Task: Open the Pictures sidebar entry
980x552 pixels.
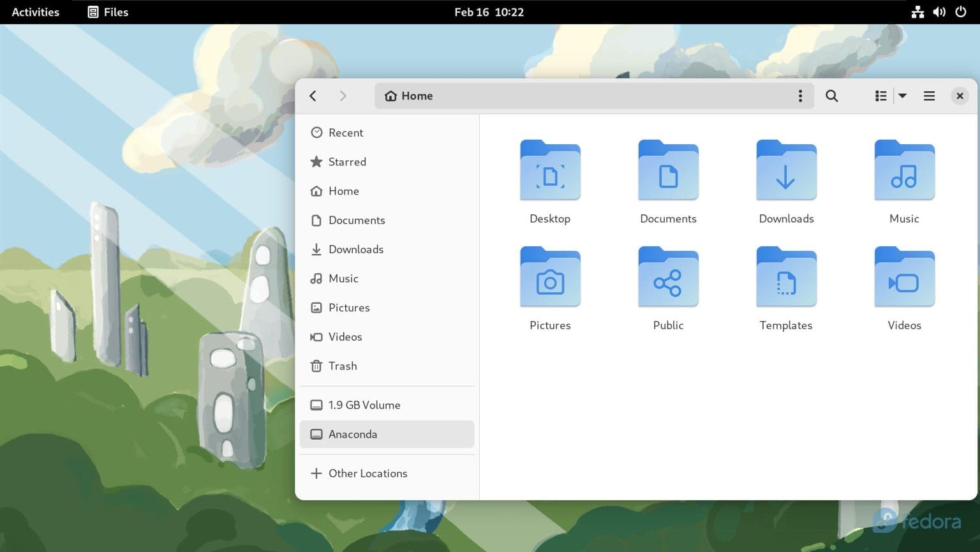Action: [349, 308]
